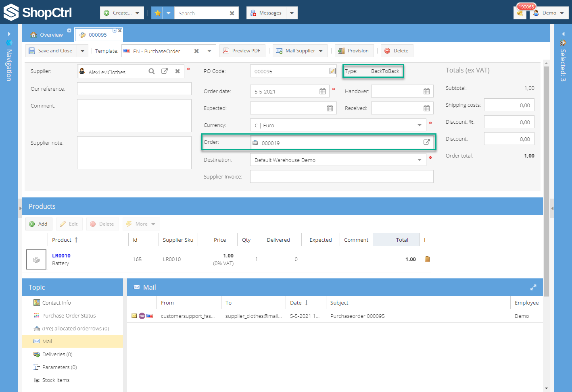The width and height of the screenshot is (572, 392).
Task: Click the Supplier note text area
Action: tap(134, 153)
